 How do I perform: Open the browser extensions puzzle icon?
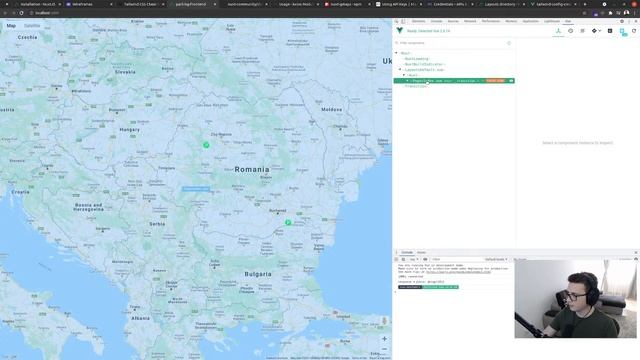coord(611,13)
